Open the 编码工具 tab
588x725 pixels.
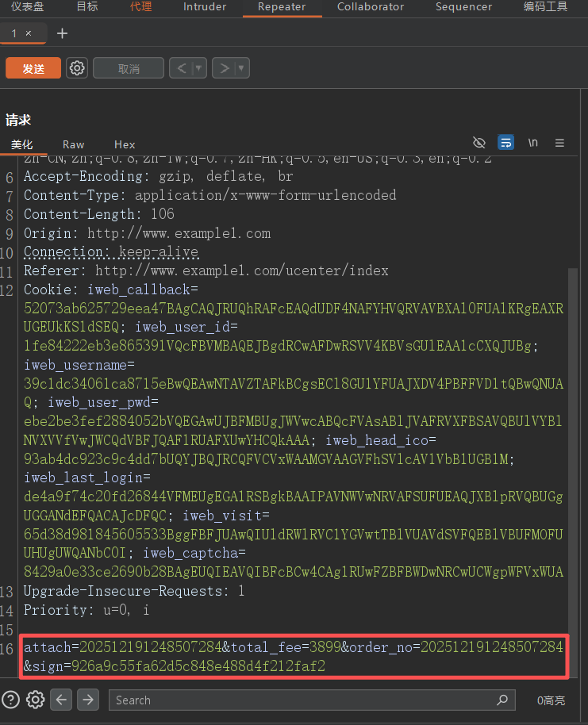coord(545,6)
